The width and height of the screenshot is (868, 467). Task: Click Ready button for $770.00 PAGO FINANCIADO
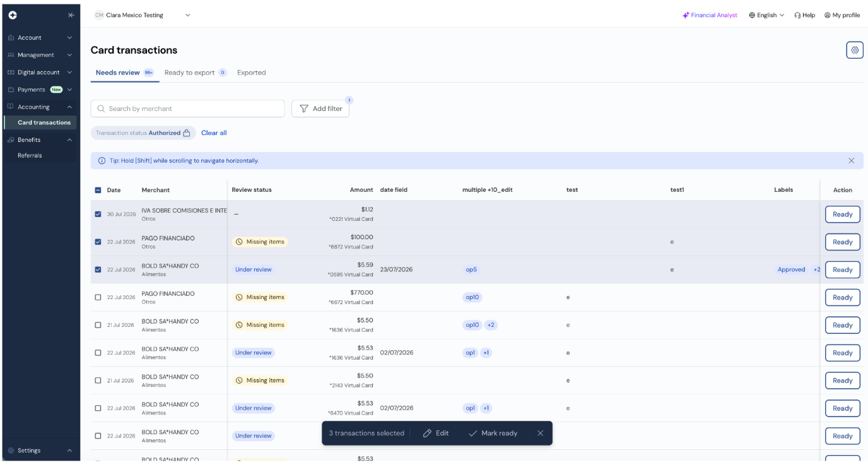point(842,297)
